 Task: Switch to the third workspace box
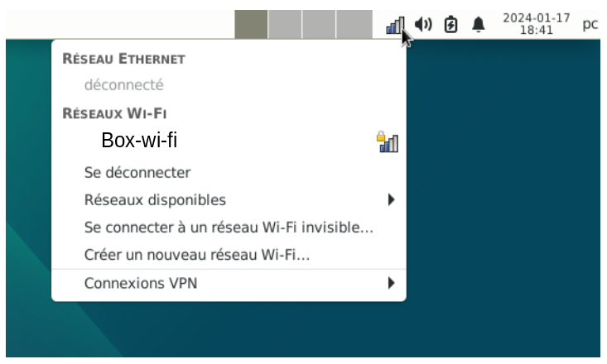pyautogui.click(x=319, y=24)
